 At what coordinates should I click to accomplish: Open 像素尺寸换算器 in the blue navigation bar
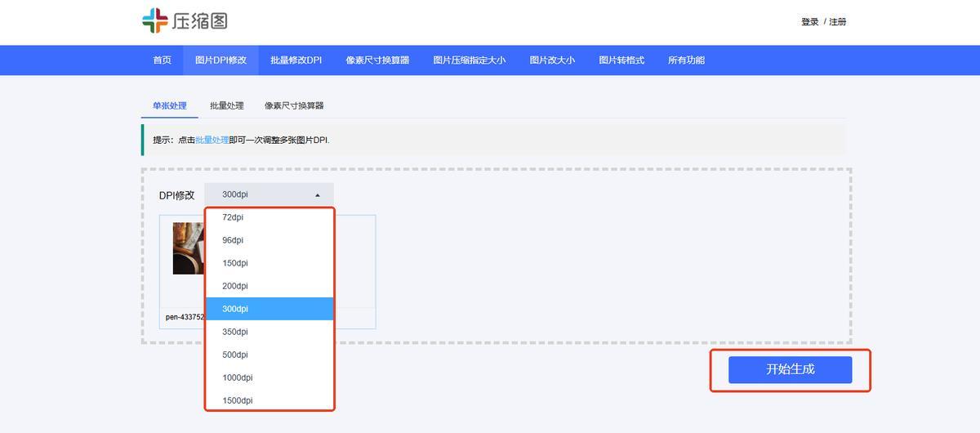[377, 60]
